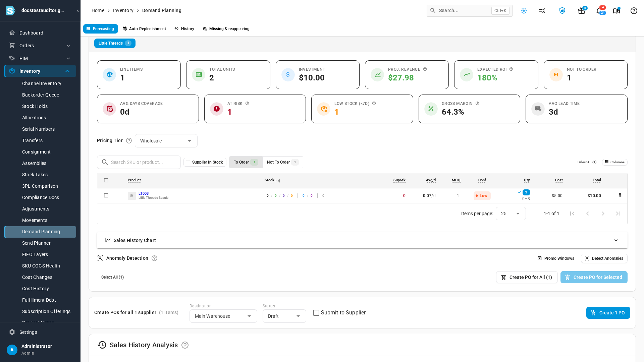The image size is (644, 362).
Task: Open the documentation book icon
Action: point(616,11)
